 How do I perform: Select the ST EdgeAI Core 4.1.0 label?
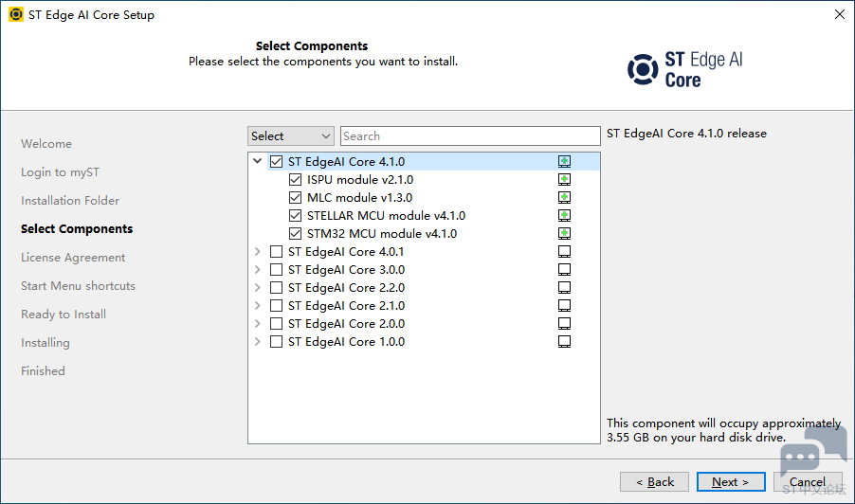point(346,162)
